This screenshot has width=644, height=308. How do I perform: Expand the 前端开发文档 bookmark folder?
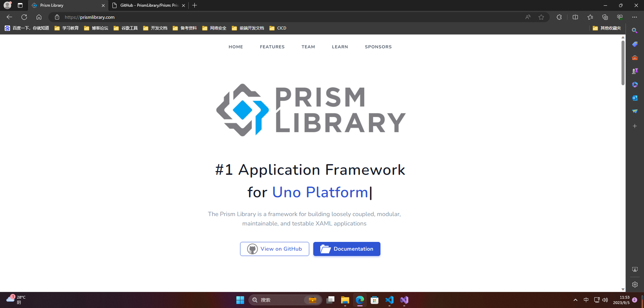pos(248,28)
